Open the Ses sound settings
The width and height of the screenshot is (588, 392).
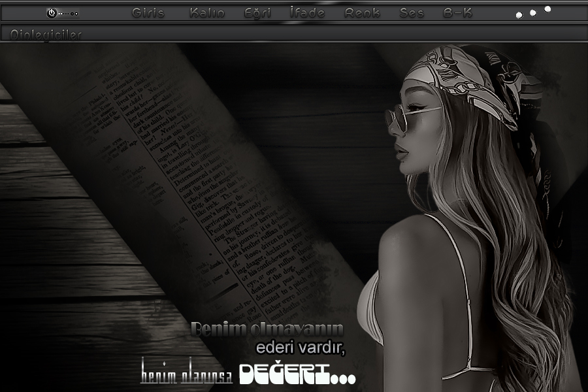click(x=412, y=13)
